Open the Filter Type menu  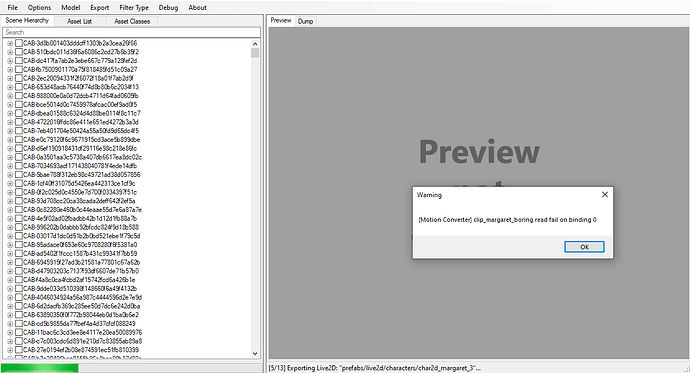(134, 7)
